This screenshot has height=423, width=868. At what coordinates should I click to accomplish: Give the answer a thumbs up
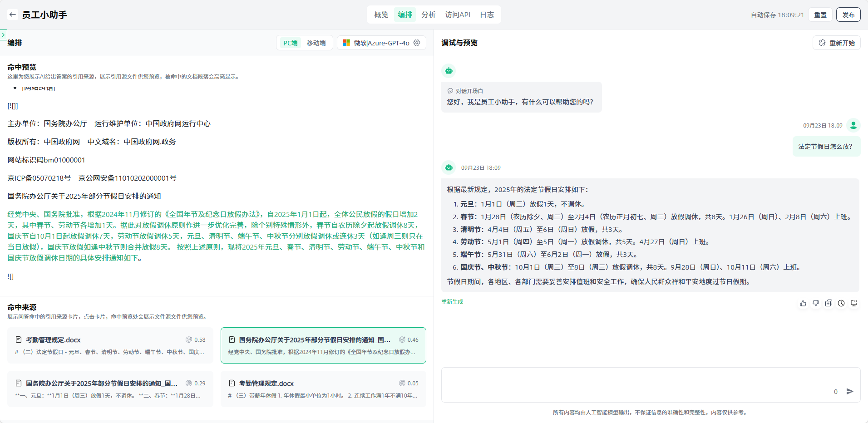pos(803,303)
